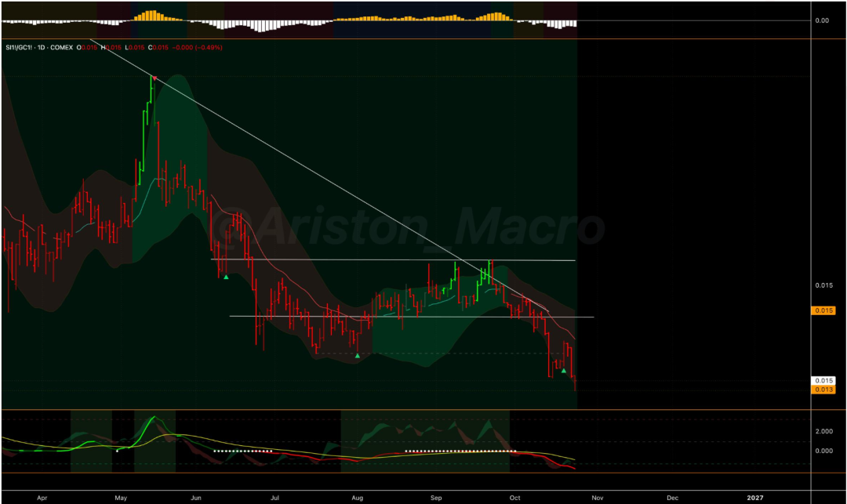Select the descending diagonal trendline
Image resolution: width=847 pixels, height=504 pixels.
coord(318,176)
